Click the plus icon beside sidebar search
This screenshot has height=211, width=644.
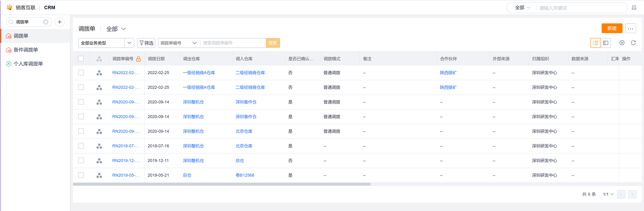(59, 22)
